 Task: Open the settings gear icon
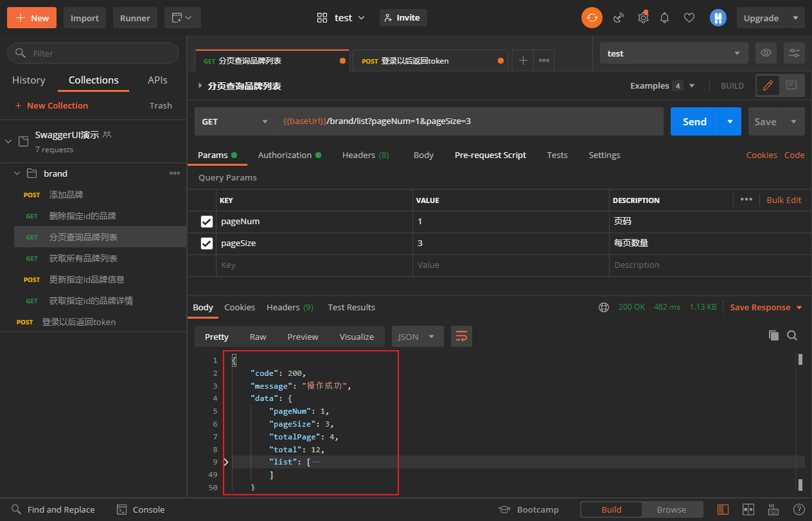pos(642,18)
